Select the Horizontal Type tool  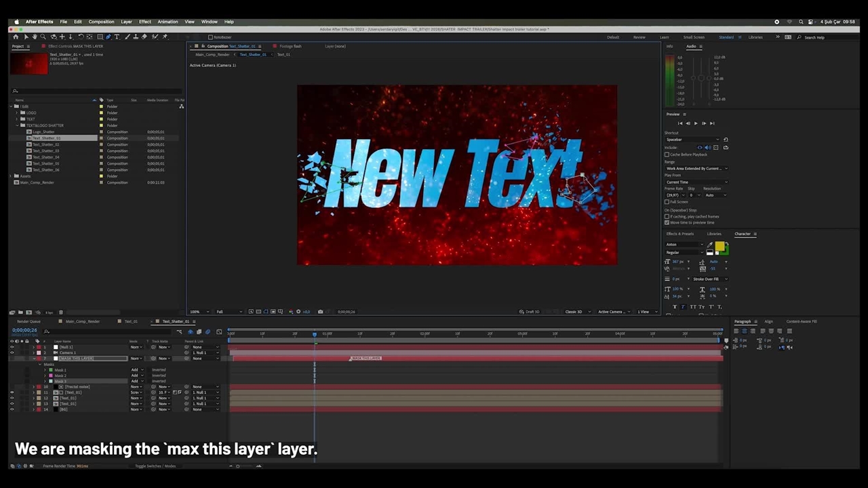click(x=117, y=37)
